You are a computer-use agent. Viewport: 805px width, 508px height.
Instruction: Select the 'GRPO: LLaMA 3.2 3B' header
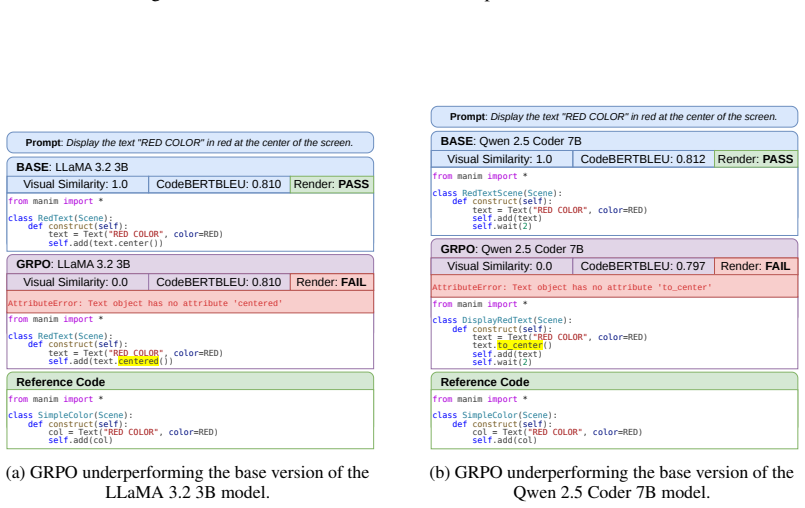coord(190,264)
